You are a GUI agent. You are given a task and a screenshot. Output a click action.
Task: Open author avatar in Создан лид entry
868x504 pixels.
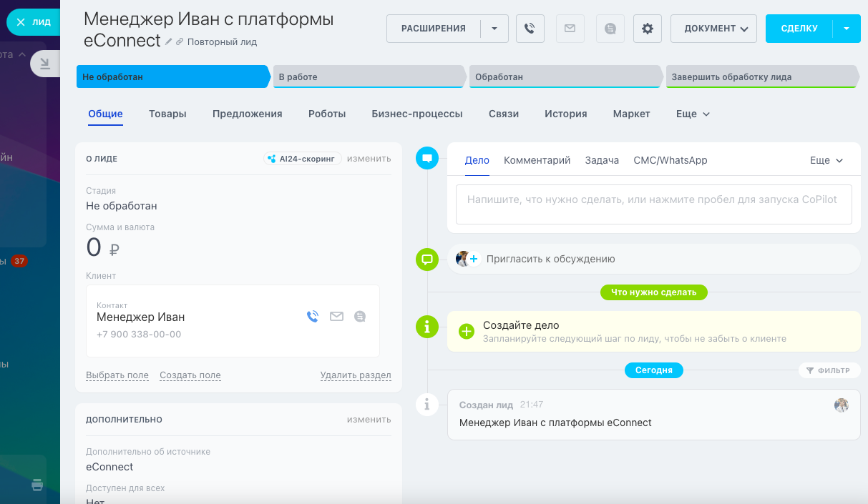pos(842,405)
